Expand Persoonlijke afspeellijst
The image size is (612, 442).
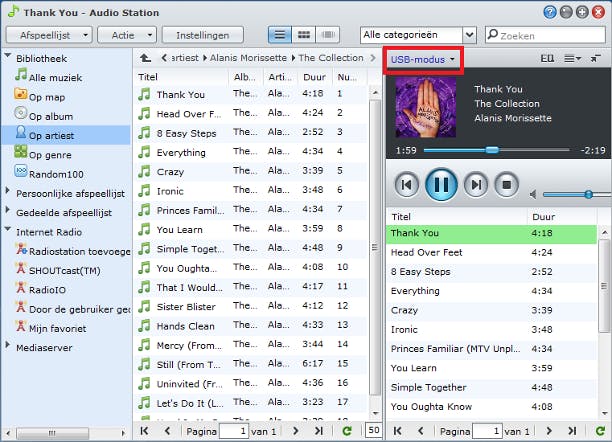click(7, 191)
